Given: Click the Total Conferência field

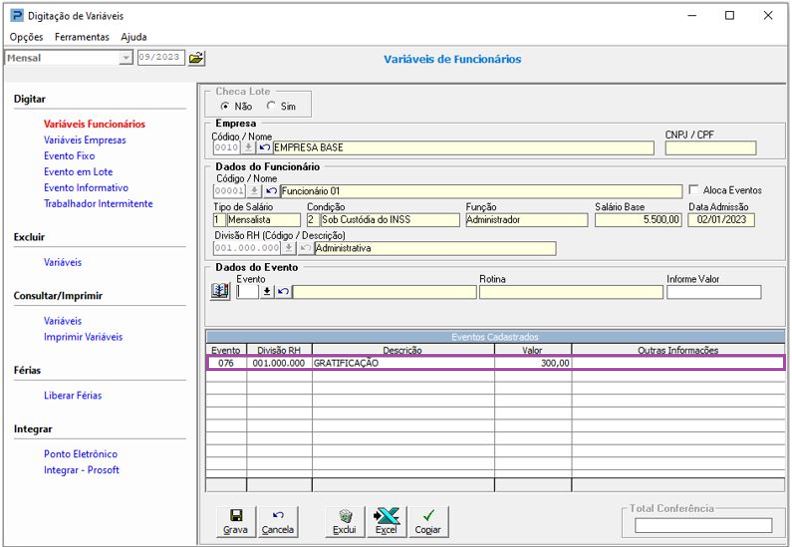Looking at the screenshot, I should click(703, 525).
